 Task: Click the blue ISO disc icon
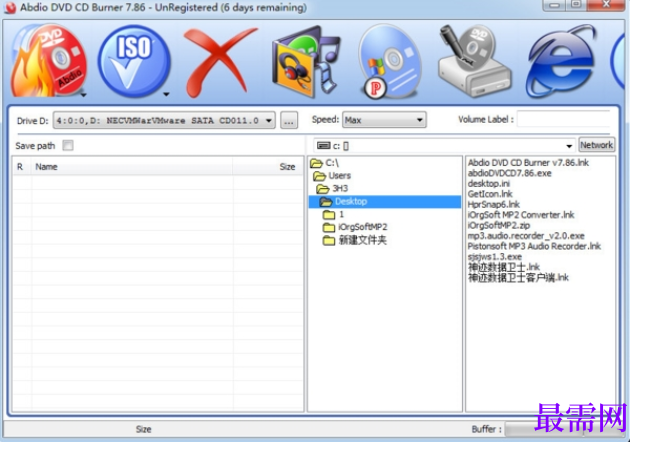[134, 61]
